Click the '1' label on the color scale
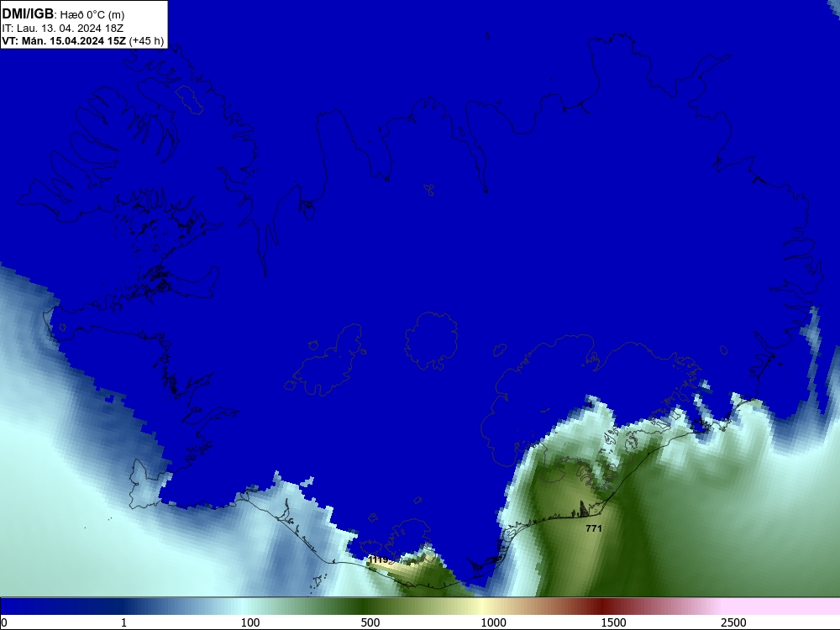The height and width of the screenshot is (630, 840). [x=123, y=622]
